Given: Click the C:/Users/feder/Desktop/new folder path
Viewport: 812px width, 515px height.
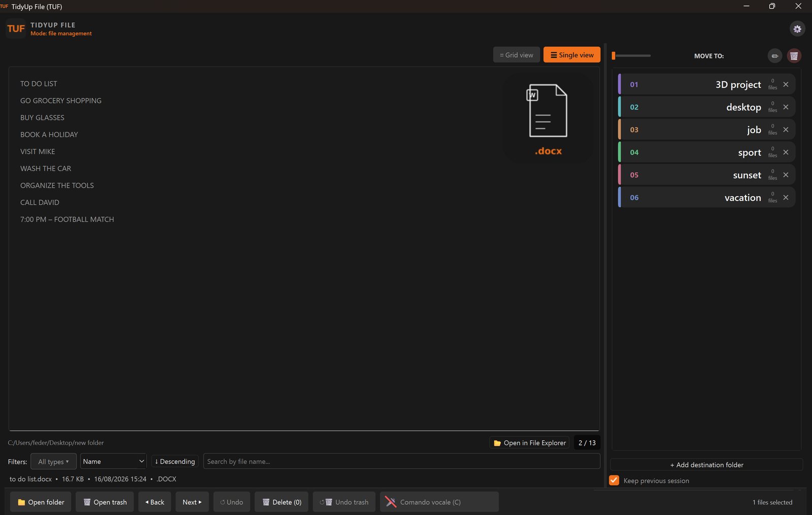Looking at the screenshot, I should click(x=56, y=443).
